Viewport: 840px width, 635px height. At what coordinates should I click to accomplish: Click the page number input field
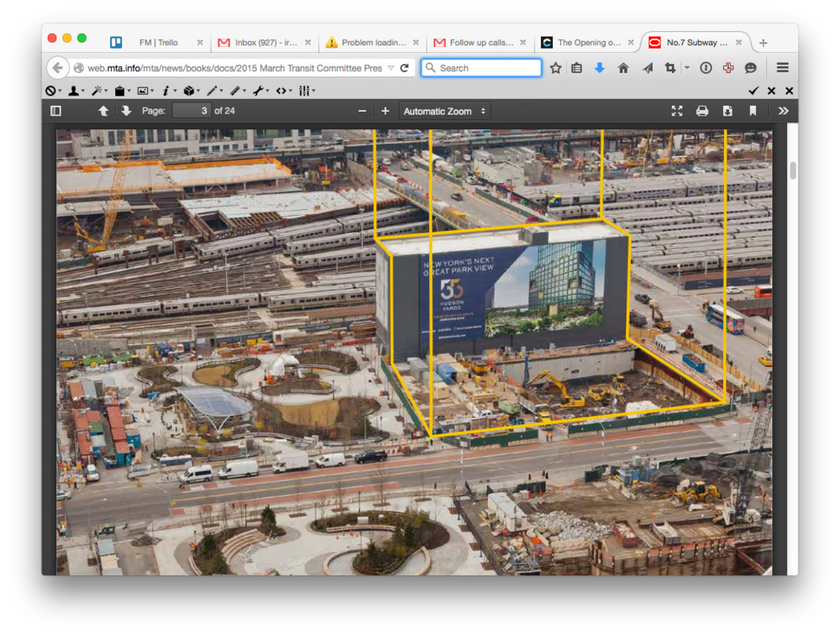click(194, 110)
